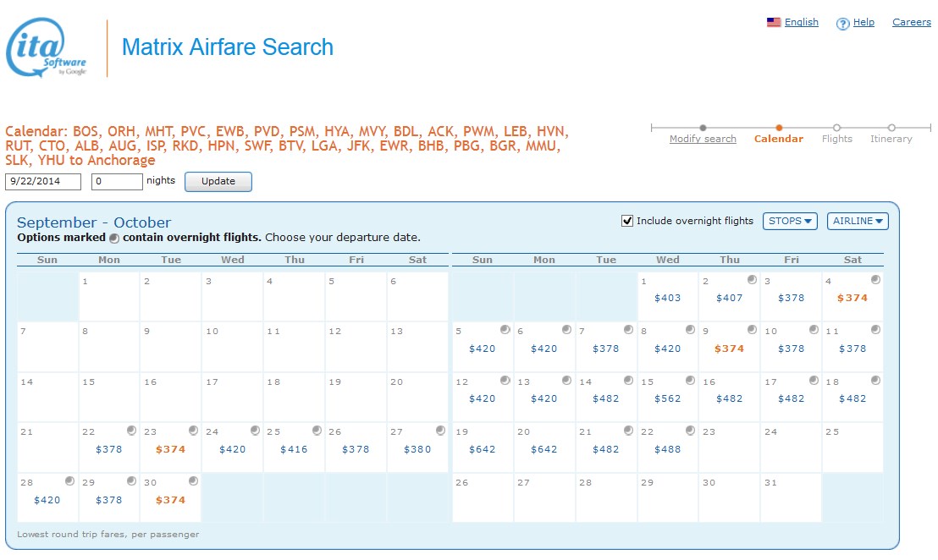Switch language via English link
This screenshot has height=560, width=938.
(801, 22)
